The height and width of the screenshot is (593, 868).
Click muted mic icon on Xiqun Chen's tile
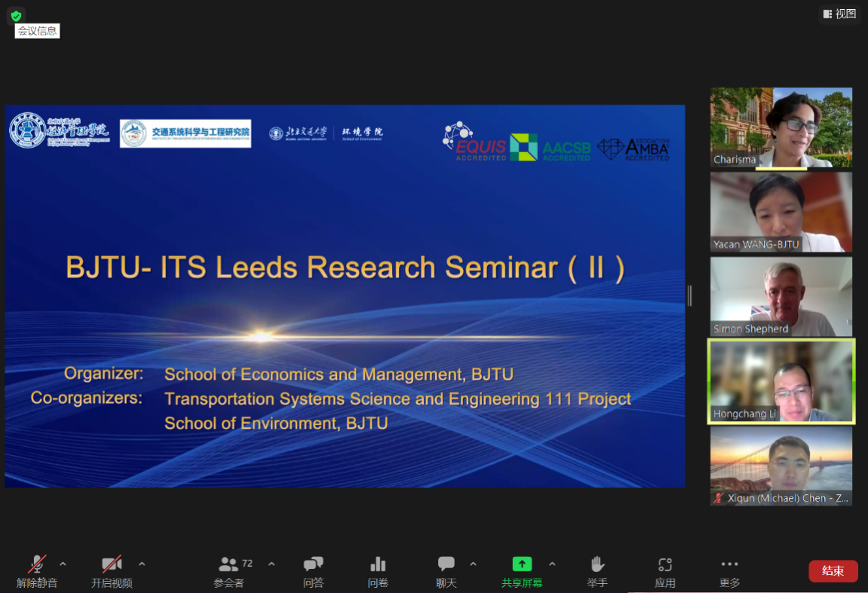[719, 498]
